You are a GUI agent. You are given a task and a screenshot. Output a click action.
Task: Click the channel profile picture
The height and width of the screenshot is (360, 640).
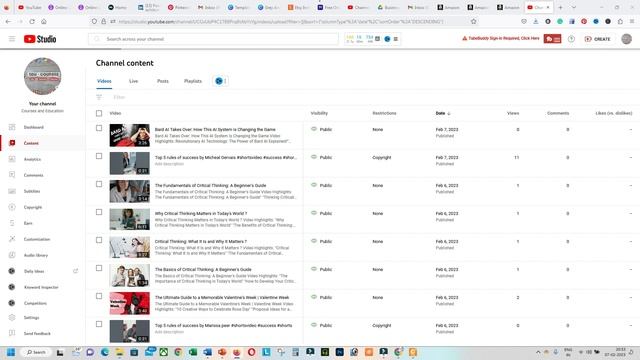pyautogui.click(x=42, y=76)
